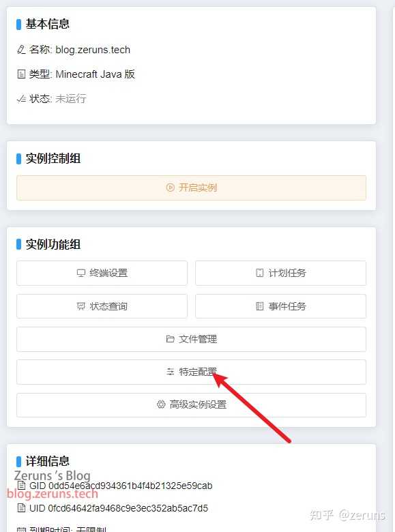Click the pencil icon beside 名称
Viewport: 395px width, 532px height.
(x=21, y=50)
